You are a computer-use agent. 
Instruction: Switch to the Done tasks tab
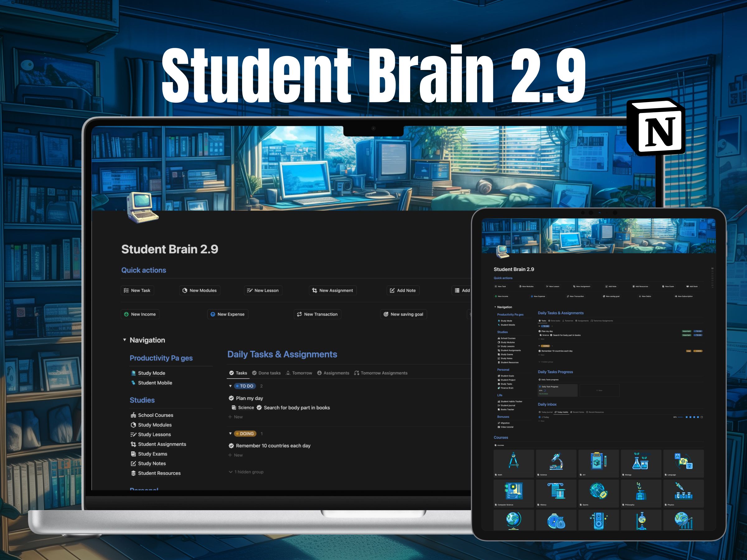(266, 373)
